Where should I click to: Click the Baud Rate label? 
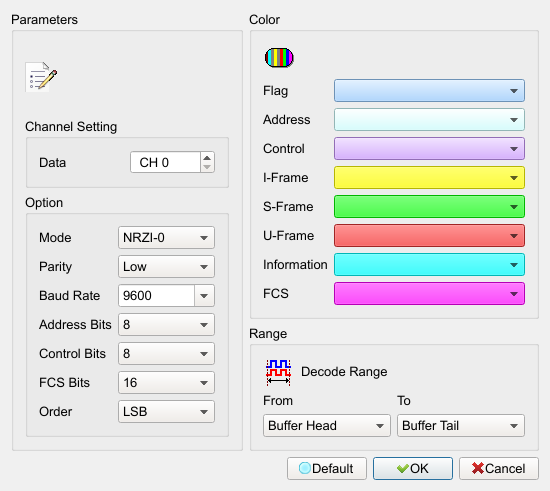tap(69, 296)
